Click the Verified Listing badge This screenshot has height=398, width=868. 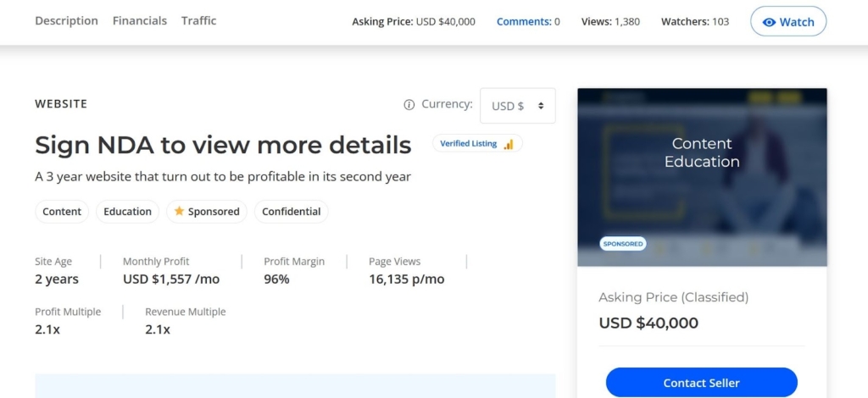tap(477, 144)
